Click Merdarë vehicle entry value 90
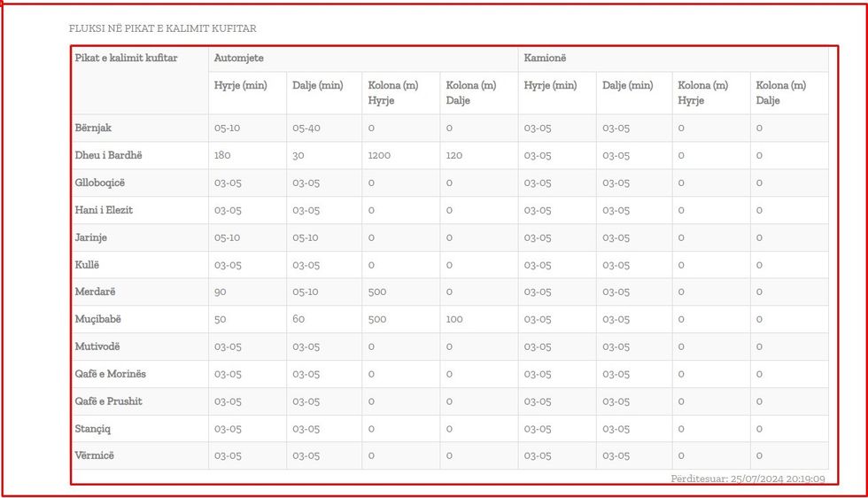This screenshot has width=868, height=498. tap(221, 292)
